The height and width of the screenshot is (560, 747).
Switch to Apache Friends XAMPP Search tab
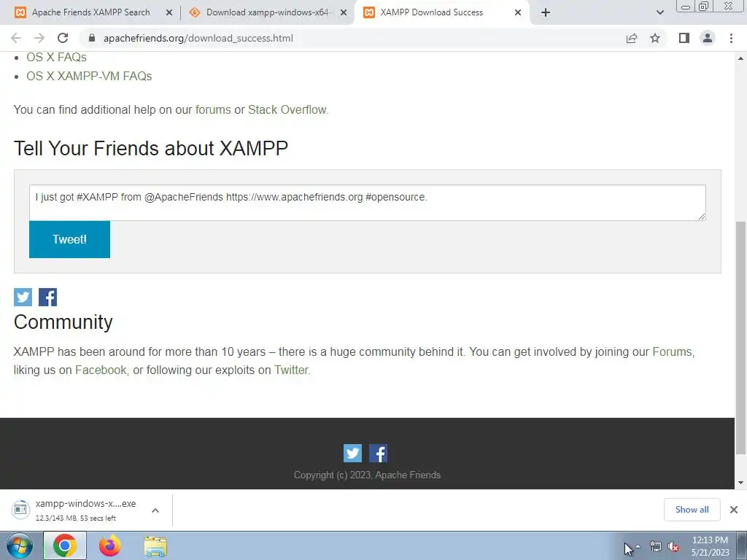pyautogui.click(x=90, y=12)
